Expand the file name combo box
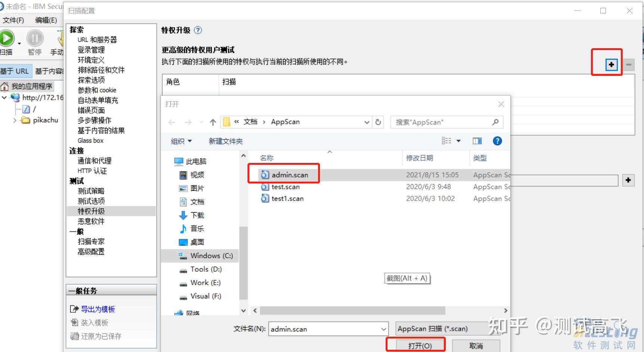The height and width of the screenshot is (352, 644). [383, 329]
